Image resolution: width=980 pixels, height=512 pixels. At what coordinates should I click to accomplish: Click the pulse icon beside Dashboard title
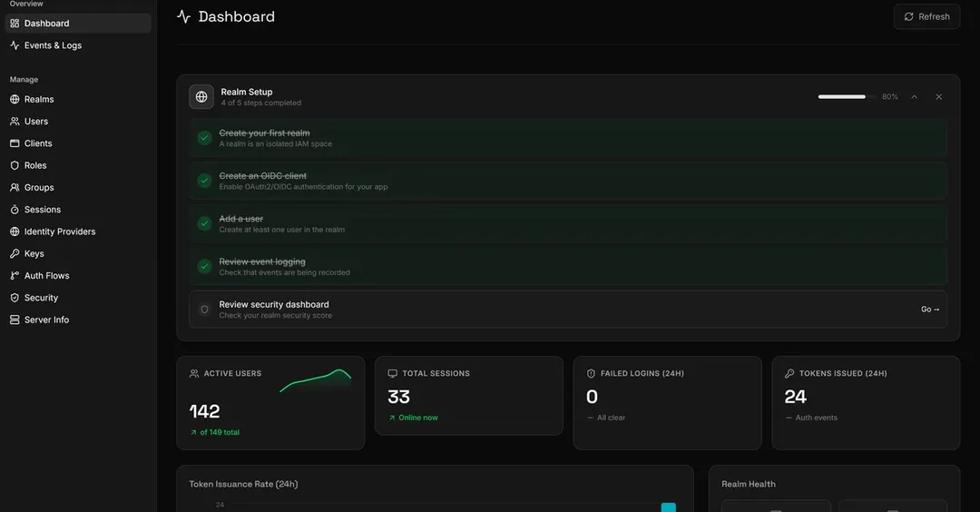[x=183, y=17]
